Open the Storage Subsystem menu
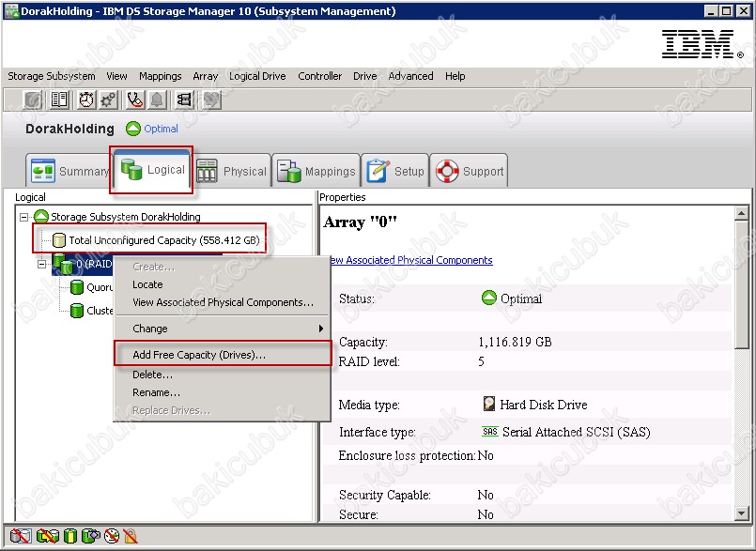Viewport: 756px width, 551px height. 51,76
